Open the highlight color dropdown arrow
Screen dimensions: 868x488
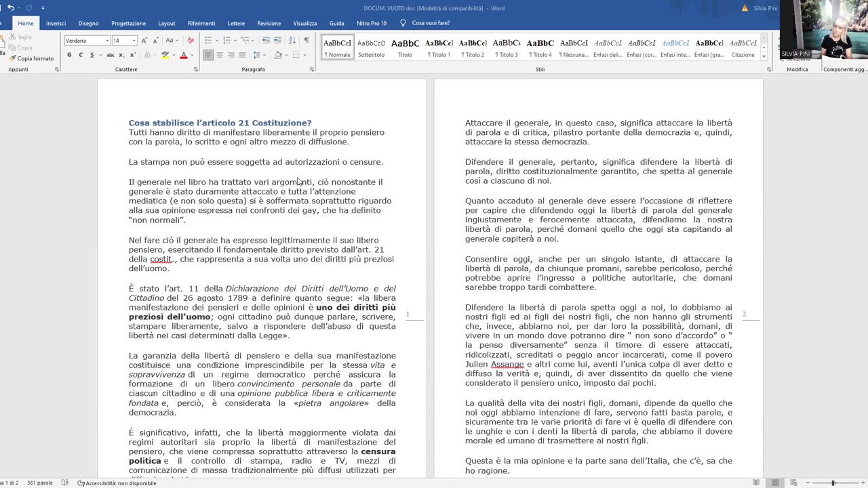(172, 55)
